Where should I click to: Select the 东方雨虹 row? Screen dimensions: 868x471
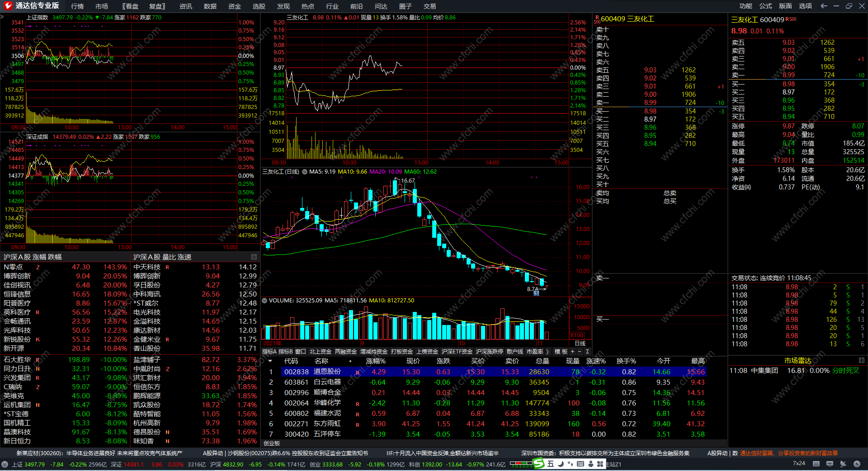point(484,424)
